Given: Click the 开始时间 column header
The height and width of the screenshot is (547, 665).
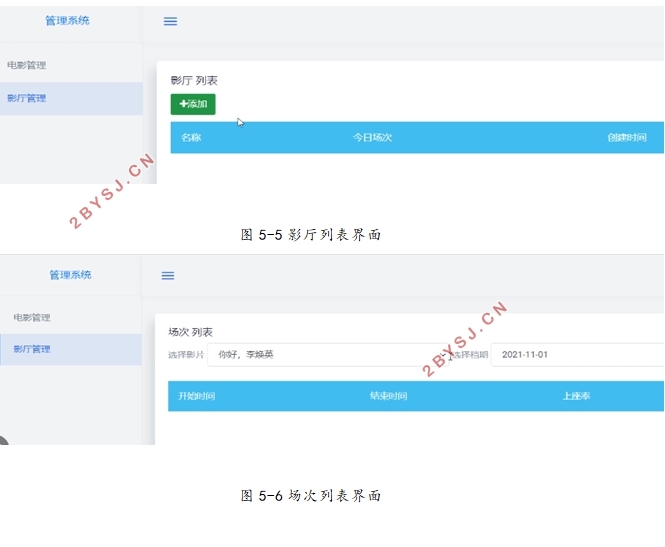Looking at the screenshot, I should (x=196, y=396).
